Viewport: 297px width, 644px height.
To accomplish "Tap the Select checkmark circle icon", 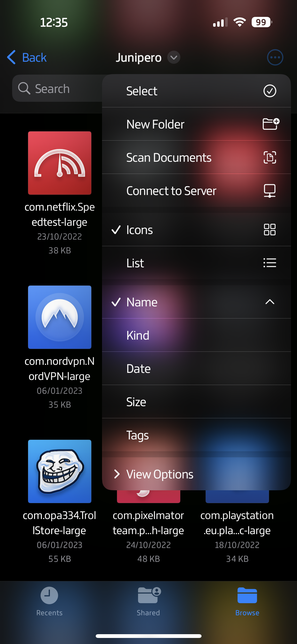I will 270,91.
